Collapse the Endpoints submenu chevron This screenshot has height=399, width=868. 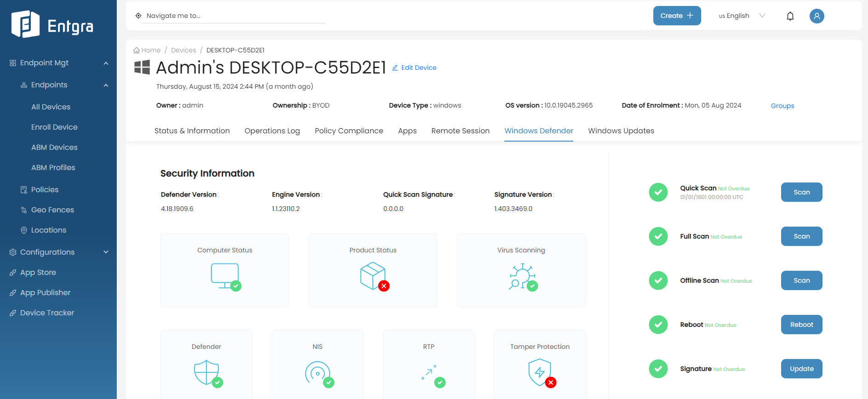[x=106, y=85]
